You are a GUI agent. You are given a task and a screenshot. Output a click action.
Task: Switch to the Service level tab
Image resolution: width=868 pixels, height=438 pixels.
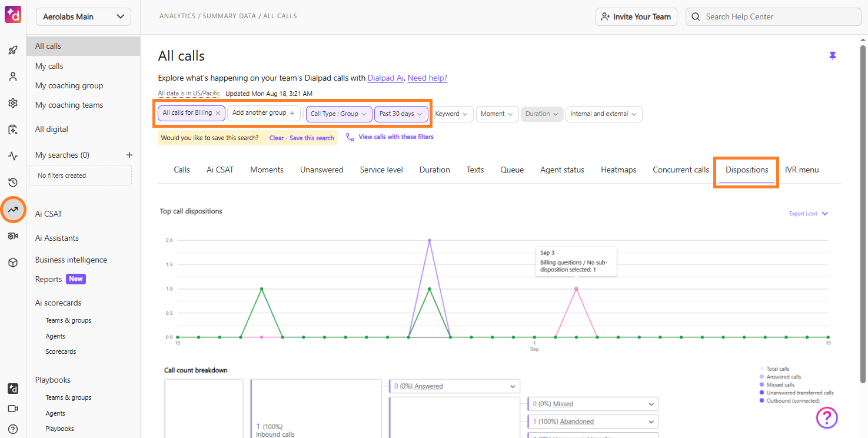click(381, 170)
